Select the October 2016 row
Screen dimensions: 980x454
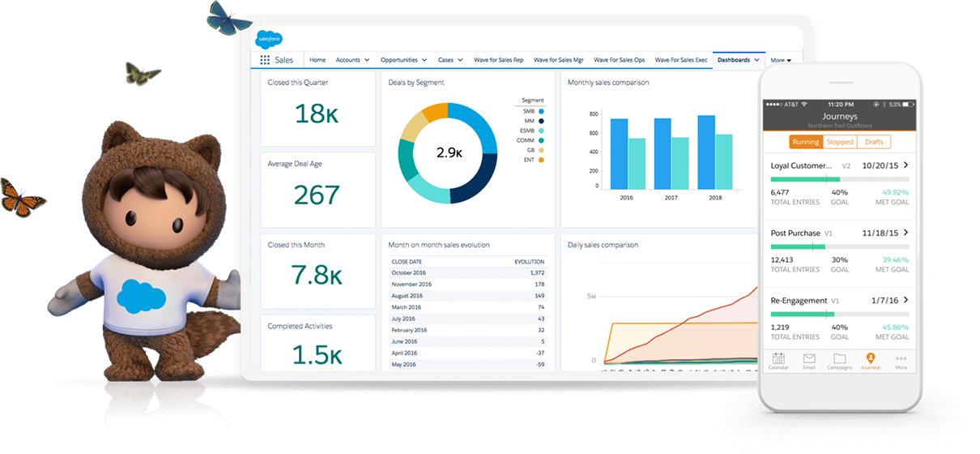click(468, 273)
